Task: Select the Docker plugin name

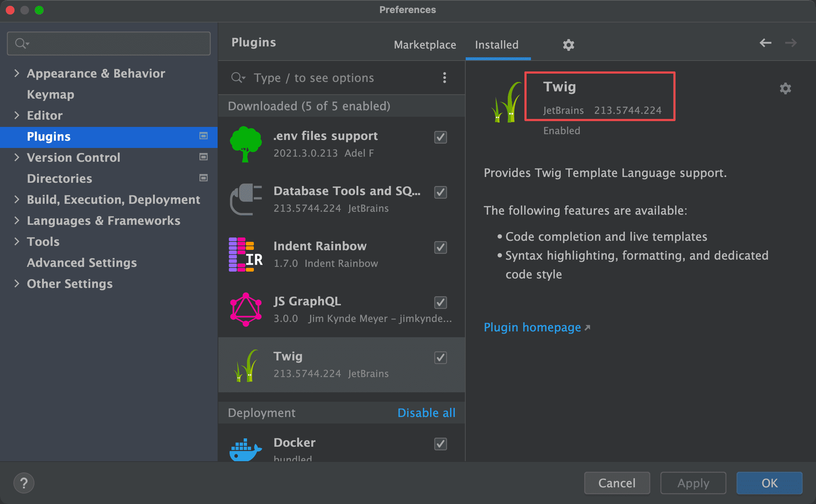Action: pyautogui.click(x=294, y=442)
